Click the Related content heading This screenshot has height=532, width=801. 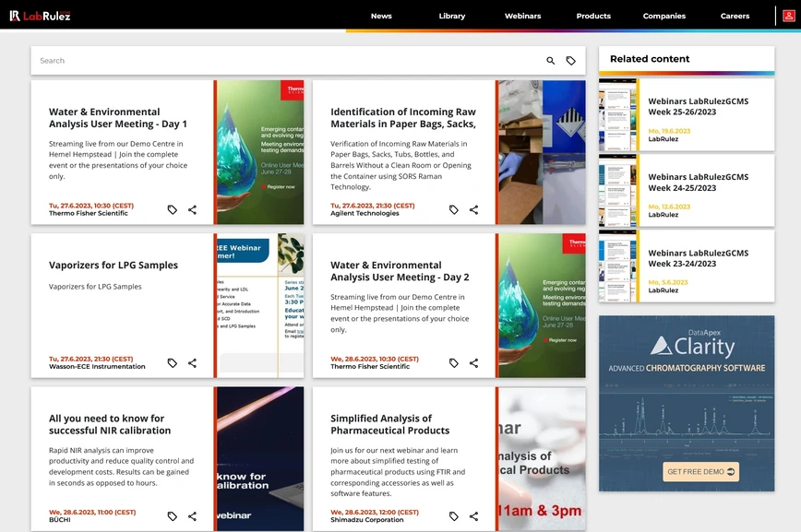click(650, 59)
